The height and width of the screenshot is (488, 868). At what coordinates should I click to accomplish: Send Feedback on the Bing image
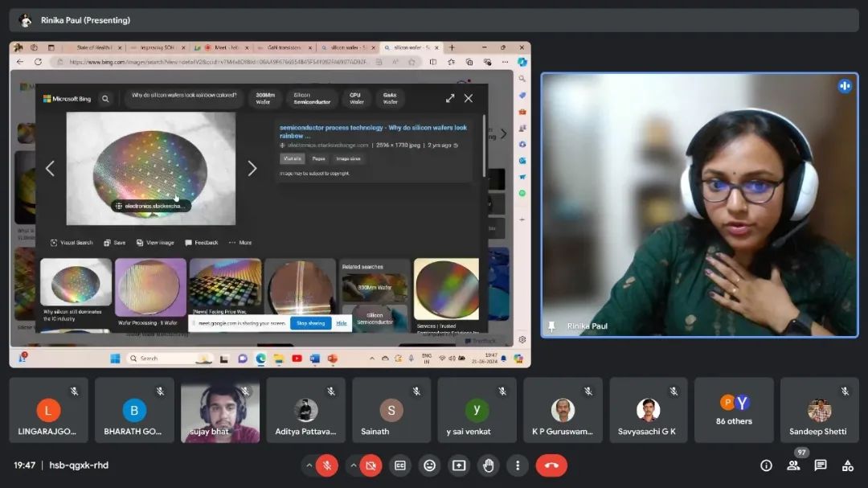coord(202,243)
